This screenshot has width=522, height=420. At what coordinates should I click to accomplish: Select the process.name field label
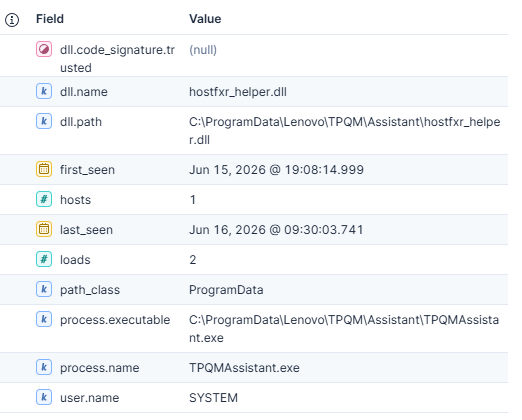point(100,368)
